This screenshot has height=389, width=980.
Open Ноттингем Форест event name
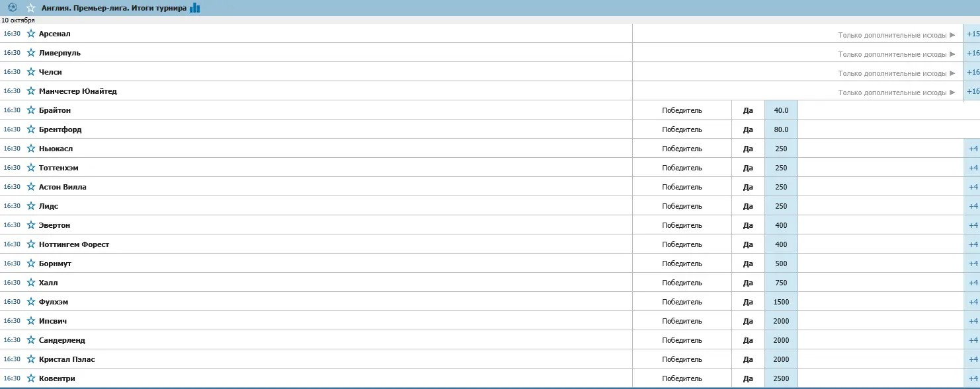74,244
